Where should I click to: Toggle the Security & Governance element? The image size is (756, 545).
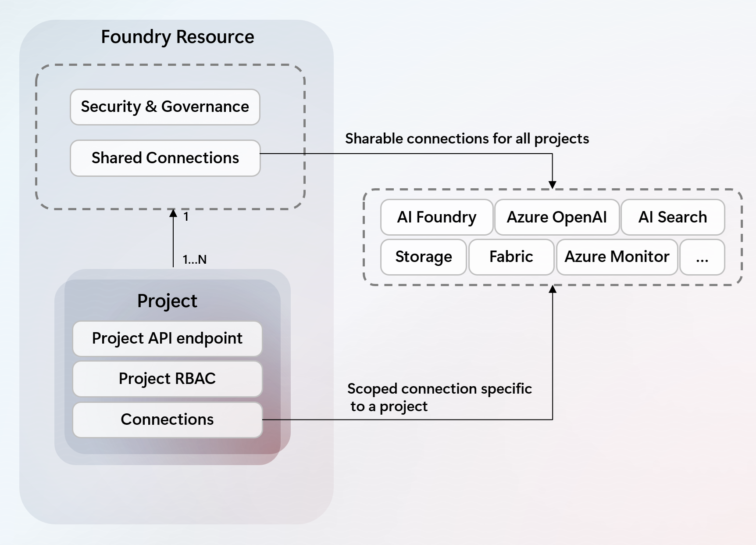164,107
